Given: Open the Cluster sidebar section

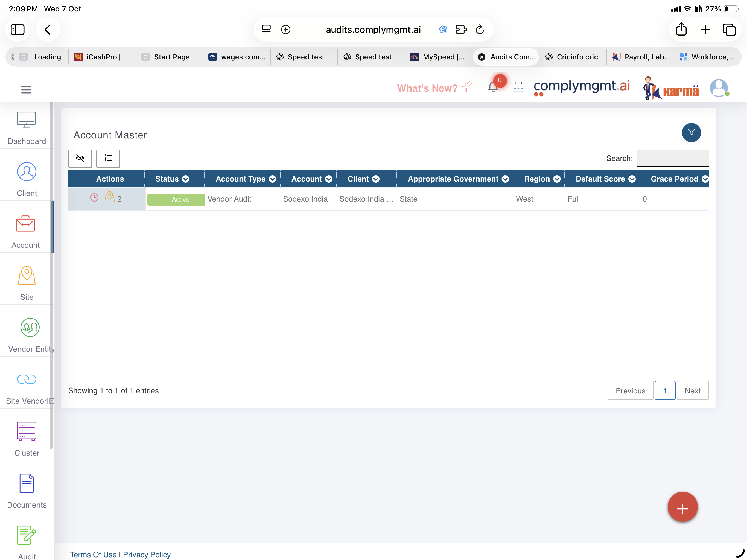Looking at the screenshot, I should (27, 439).
